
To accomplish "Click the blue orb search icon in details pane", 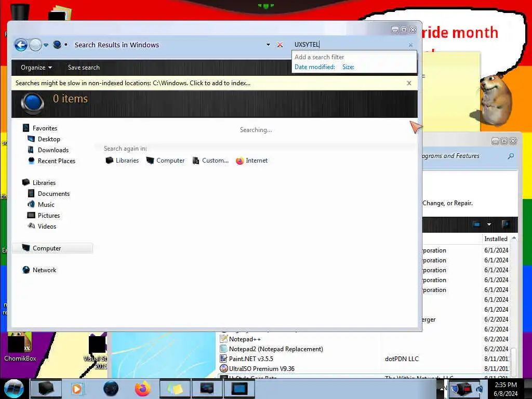I will 32,103.
